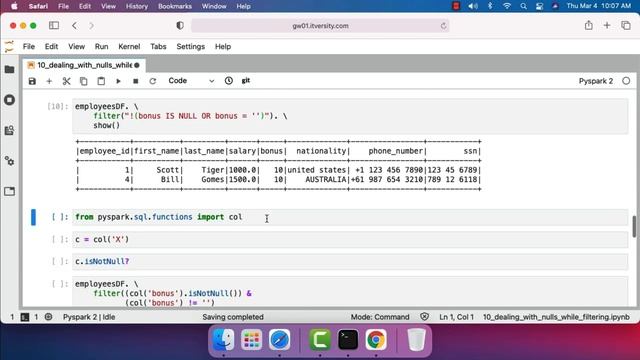Click into cell 10 with the filter code
This screenshot has width=640, height=360.
click(350, 116)
